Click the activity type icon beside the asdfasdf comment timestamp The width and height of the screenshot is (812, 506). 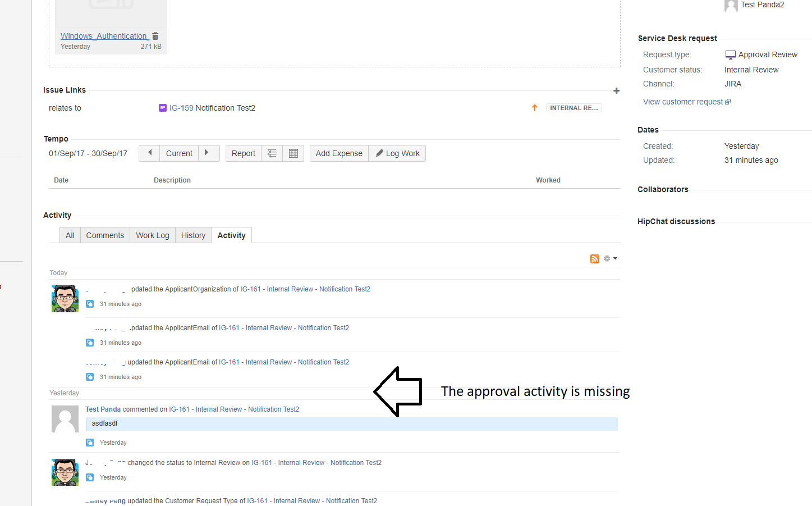(90, 443)
